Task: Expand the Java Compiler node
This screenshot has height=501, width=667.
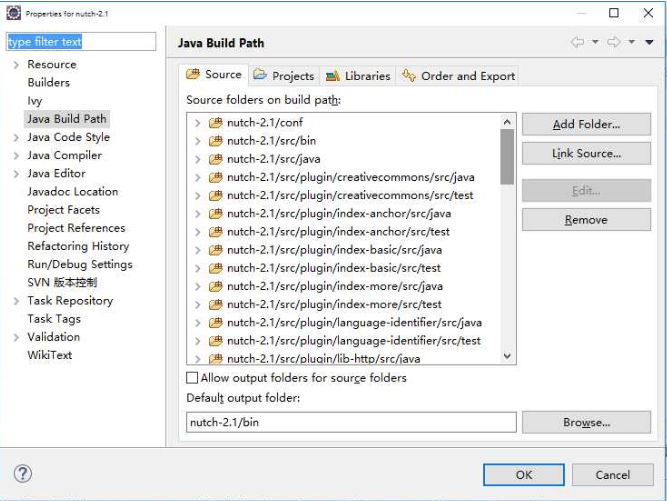Action: coord(16,156)
